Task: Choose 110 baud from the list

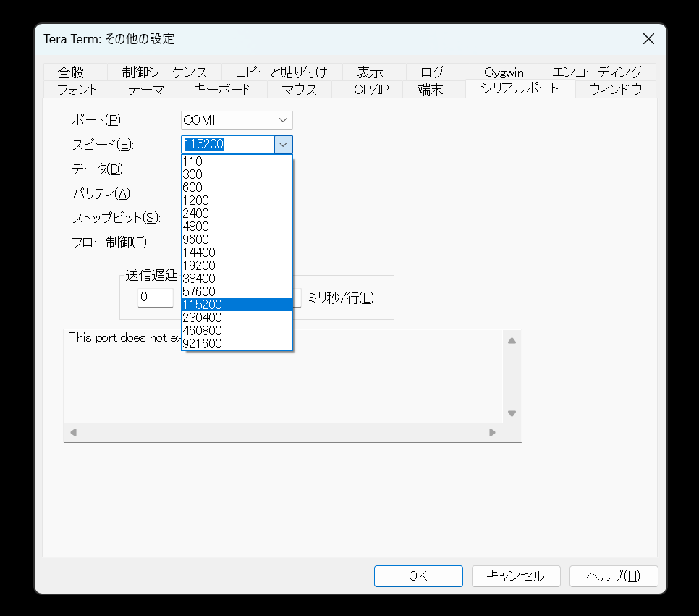Action: click(x=237, y=161)
